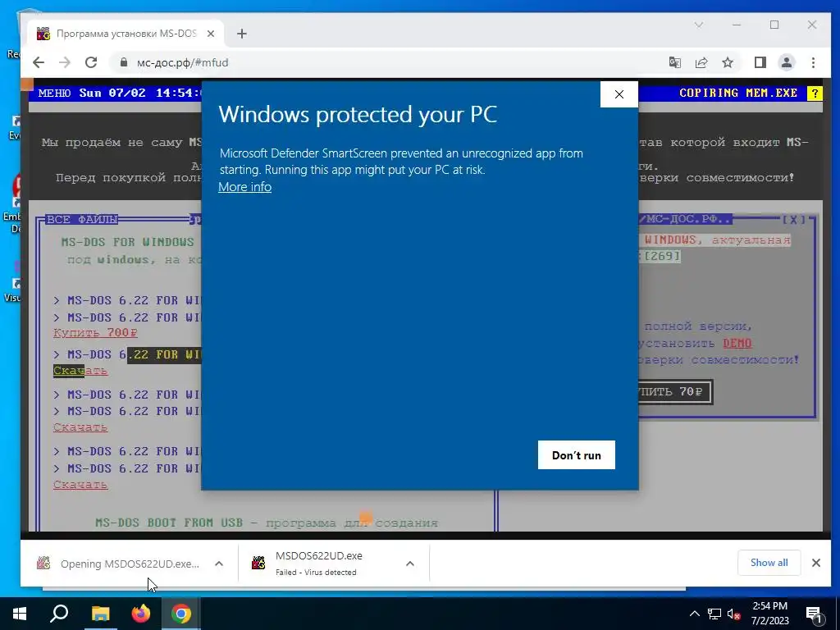Open the clock showing 2:54 PM

[769, 614]
